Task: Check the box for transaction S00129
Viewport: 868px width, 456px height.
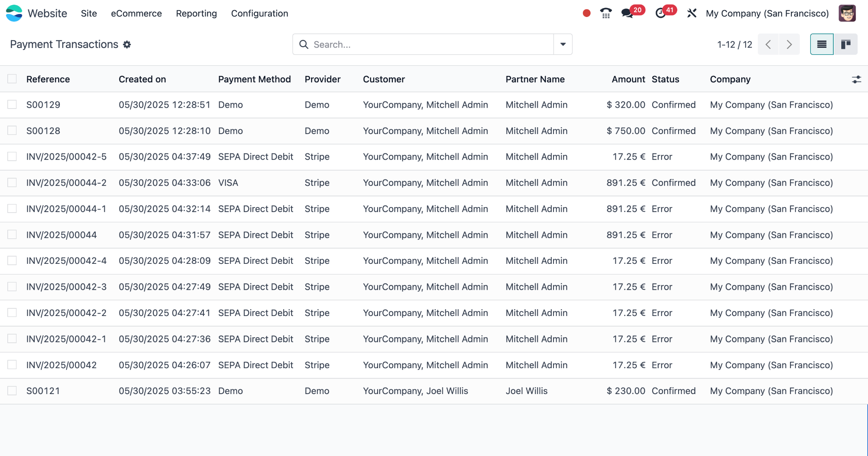Action: (x=12, y=105)
